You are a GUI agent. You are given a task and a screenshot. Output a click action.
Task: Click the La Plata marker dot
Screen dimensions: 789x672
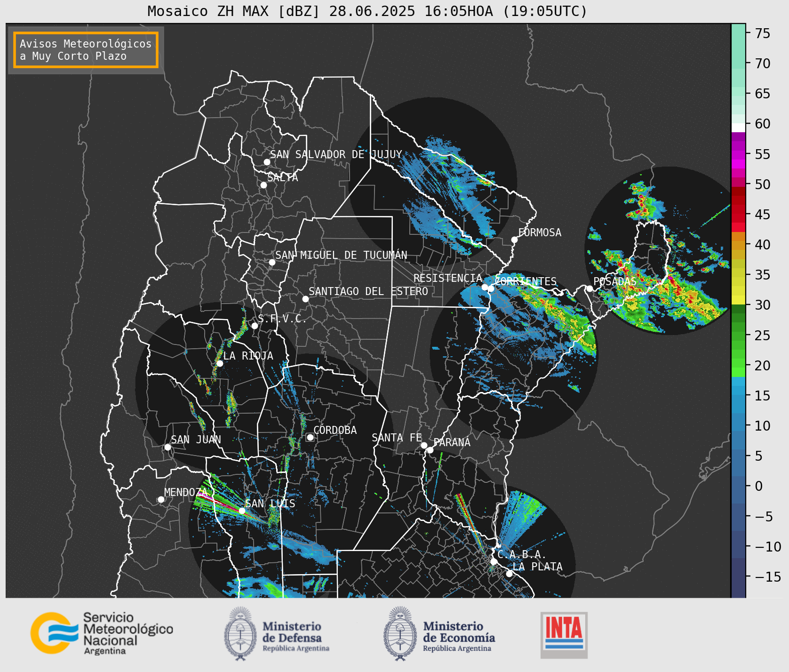(x=509, y=574)
